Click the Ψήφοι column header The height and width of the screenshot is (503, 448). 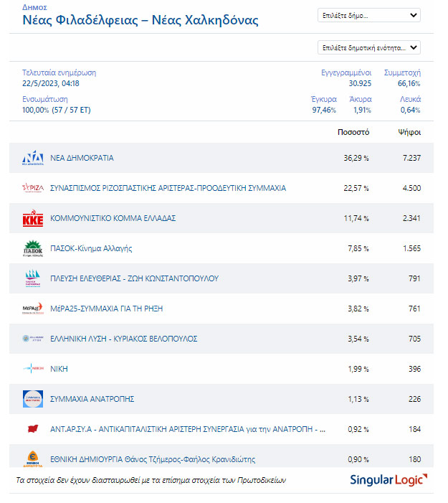pos(409,132)
